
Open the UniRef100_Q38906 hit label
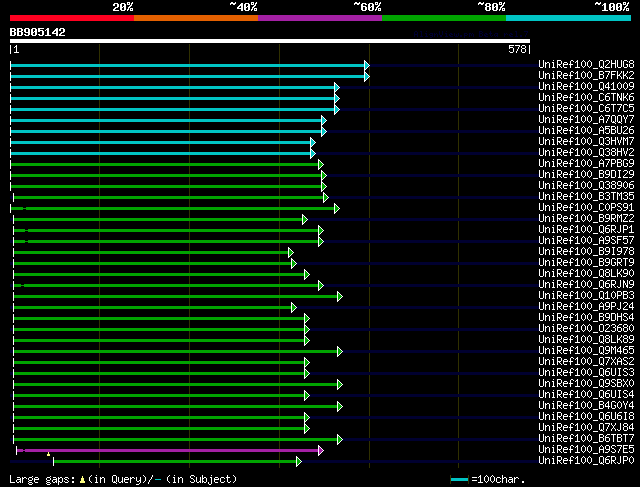click(x=586, y=185)
